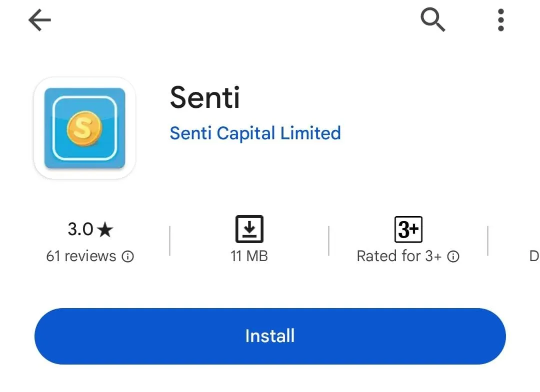Click the white rounded frame in Senti logo
Viewport: 540px width, 392px height.
[55, 128]
